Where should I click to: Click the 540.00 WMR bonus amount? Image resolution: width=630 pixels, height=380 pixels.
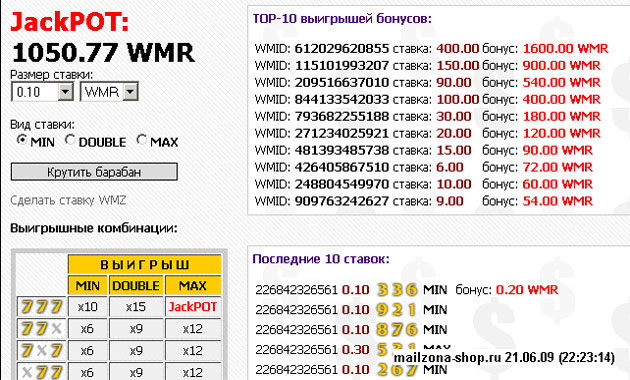pos(562,82)
